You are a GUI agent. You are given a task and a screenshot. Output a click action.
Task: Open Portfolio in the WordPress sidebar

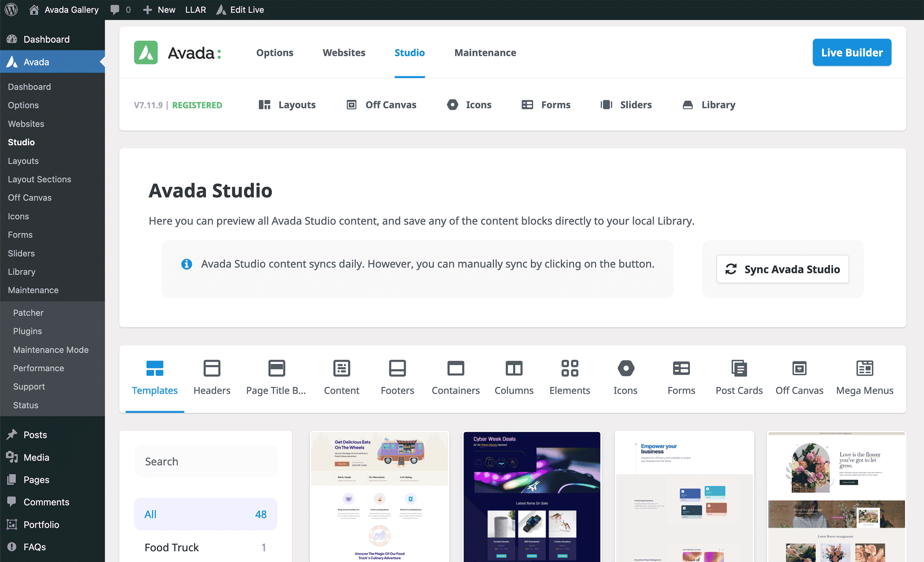point(41,525)
